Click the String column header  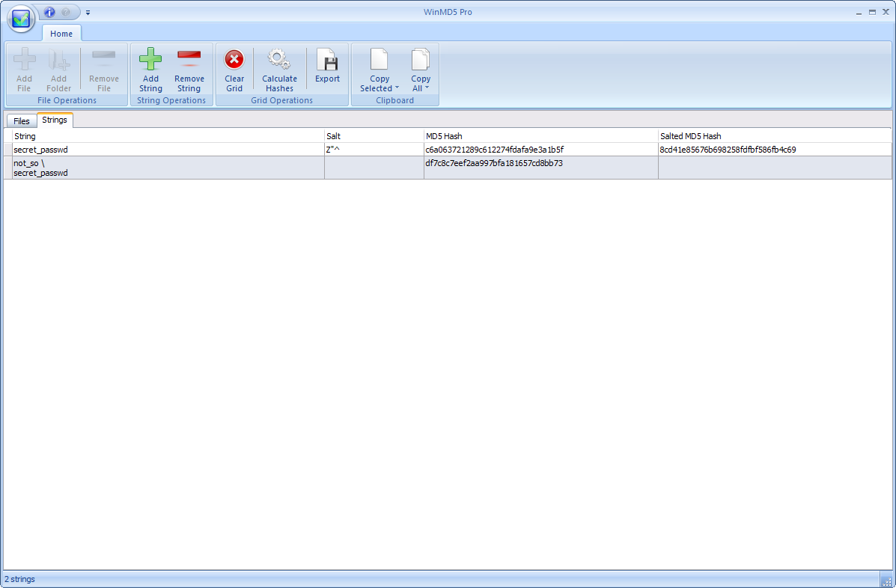[x=168, y=136]
